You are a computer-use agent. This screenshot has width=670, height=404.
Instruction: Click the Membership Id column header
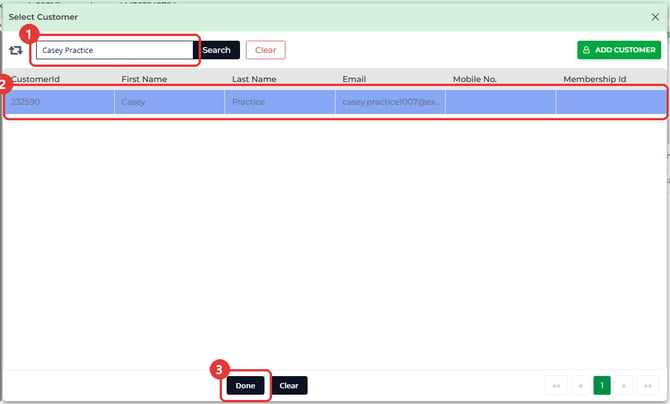(x=595, y=79)
